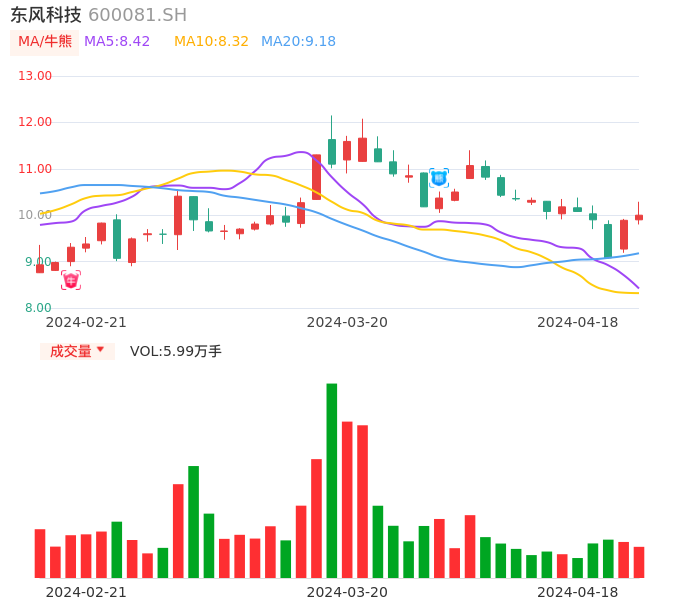The height and width of the screenshot is (606, 686).
Task: Click the stock code 600081.SH
Action: (137, 15)
